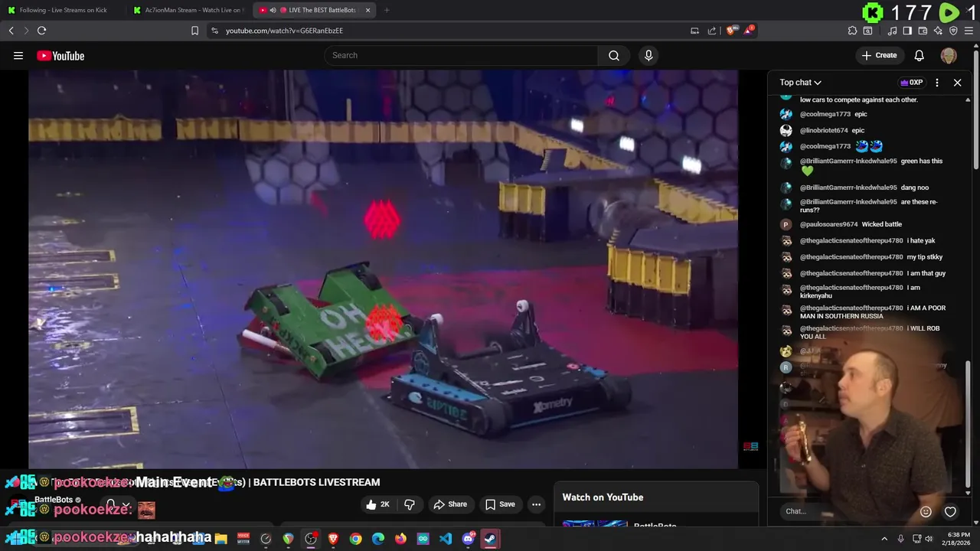The width and height of the screenshot is (980, 551).
Task: Open the browser main hamburger menu
Action: [x=969, y=31]
